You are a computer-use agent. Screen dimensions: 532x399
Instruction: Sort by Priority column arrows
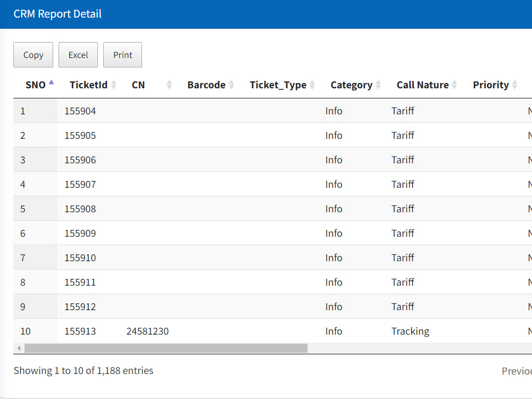[514, 85]
